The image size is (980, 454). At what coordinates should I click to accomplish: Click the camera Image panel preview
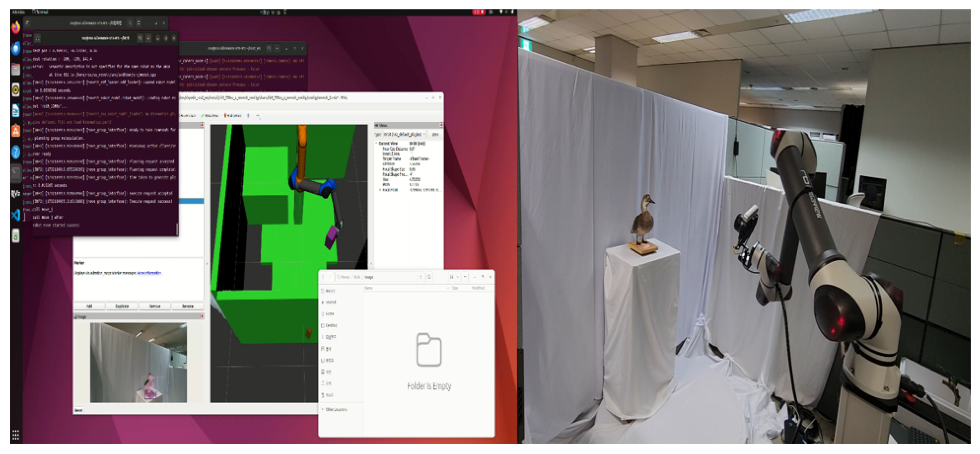pyautogui.click(x=138, y=362)
